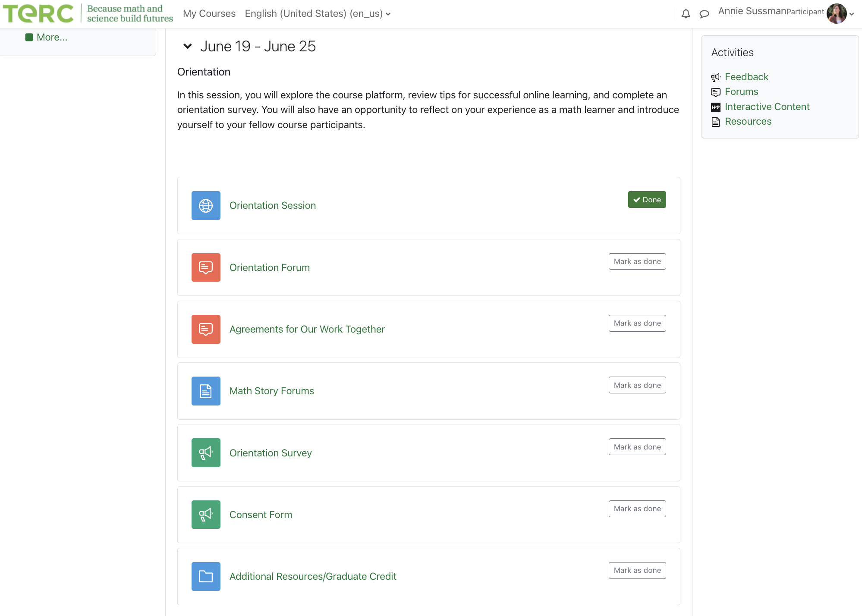Mark Agreements for Our Work Together as done
The height and width of the screenshot is (616, 862).
637,323
